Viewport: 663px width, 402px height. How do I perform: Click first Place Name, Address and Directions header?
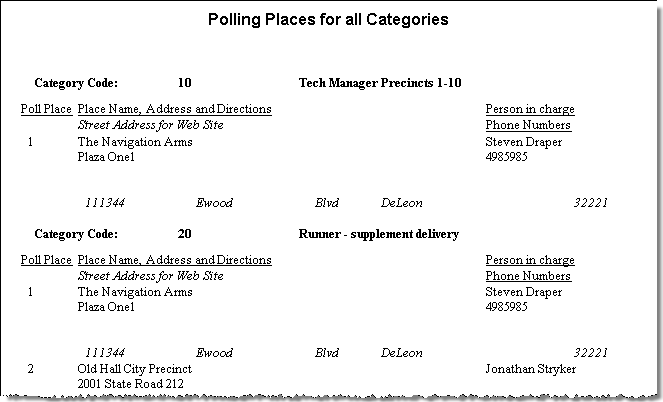175,109
